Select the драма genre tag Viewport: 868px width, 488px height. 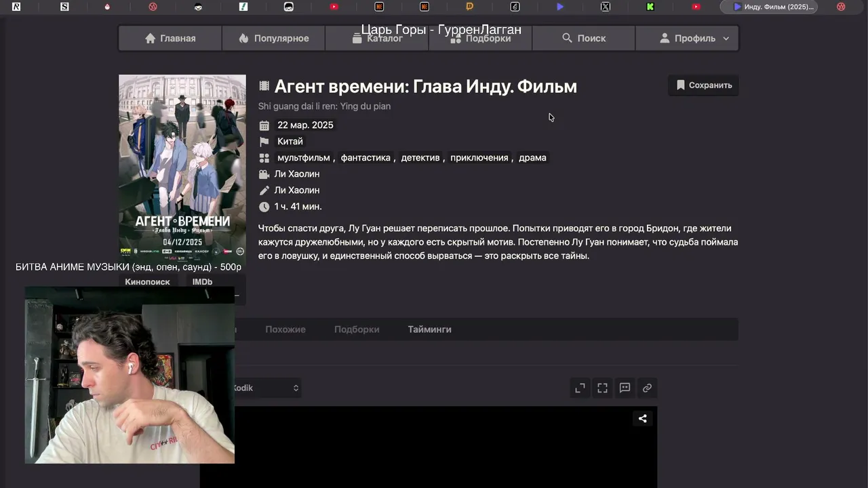pyautogui.click(x=532, y=158)
